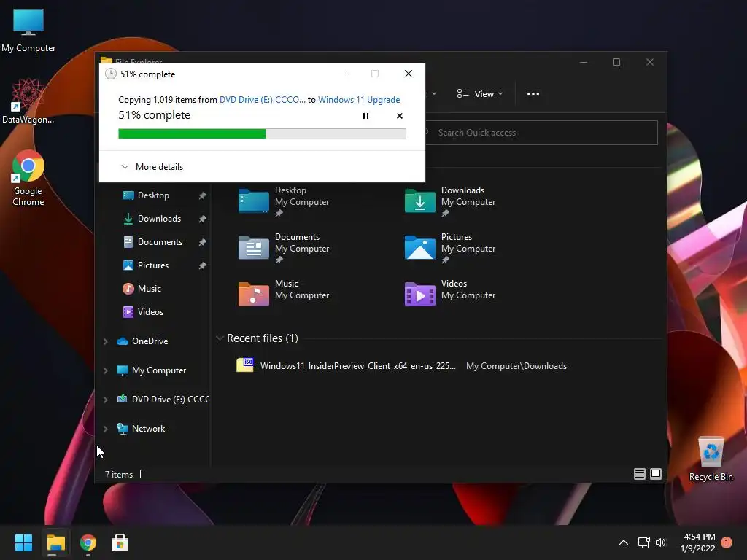
Task: Click the Recent files (1) heading
Action: [x=263, y=338]
